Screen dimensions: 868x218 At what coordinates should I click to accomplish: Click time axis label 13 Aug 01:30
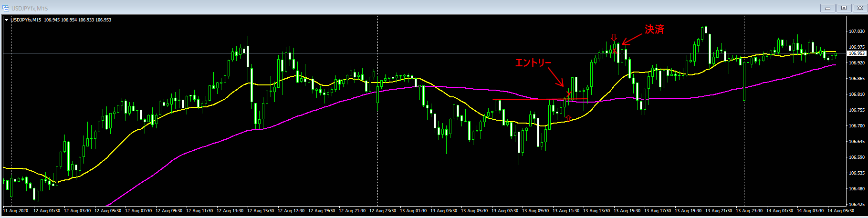tap(413, 211)
